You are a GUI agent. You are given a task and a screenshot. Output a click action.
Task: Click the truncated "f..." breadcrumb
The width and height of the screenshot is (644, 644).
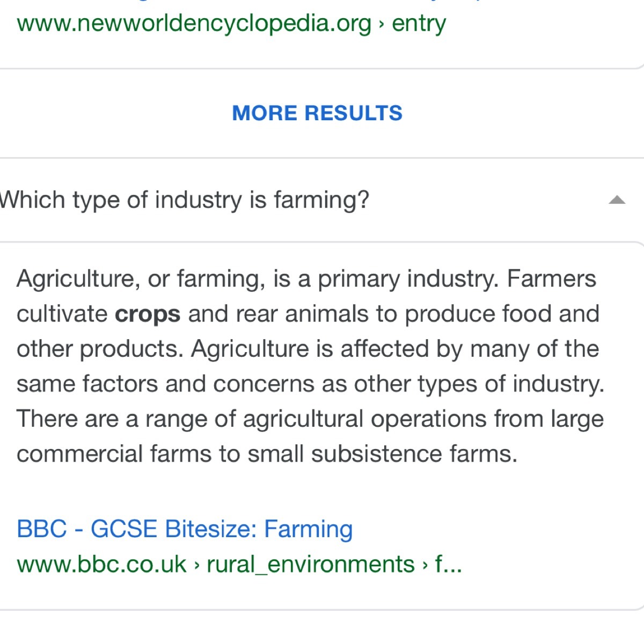click(449, 565)
